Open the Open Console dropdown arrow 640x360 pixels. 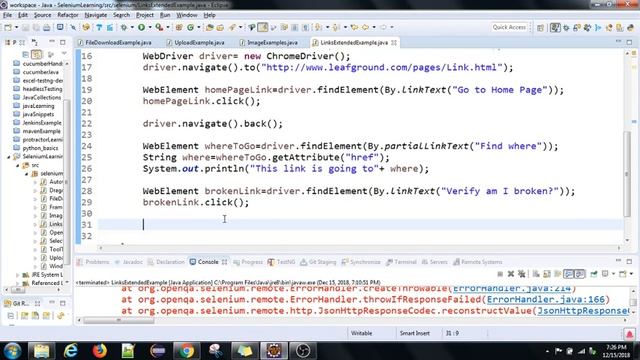pyautogui.click(x=631, y=274)
